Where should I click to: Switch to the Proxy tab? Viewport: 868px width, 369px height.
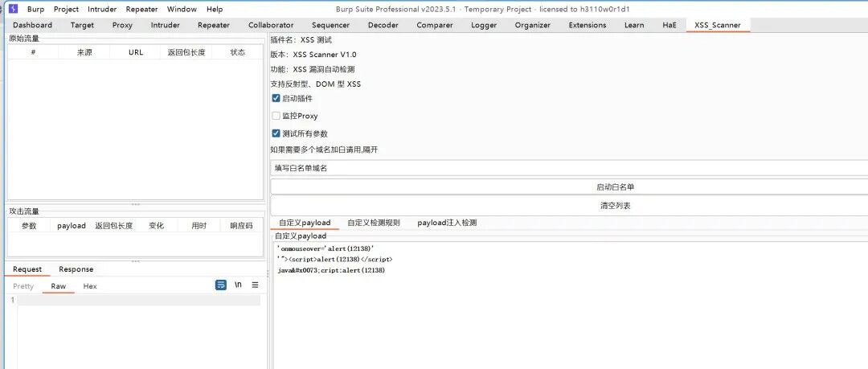coord(122,25)
